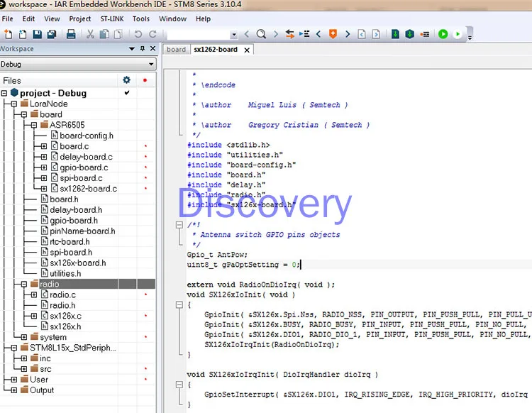
Task: Open the View menu
Action: tap(52, 18)
